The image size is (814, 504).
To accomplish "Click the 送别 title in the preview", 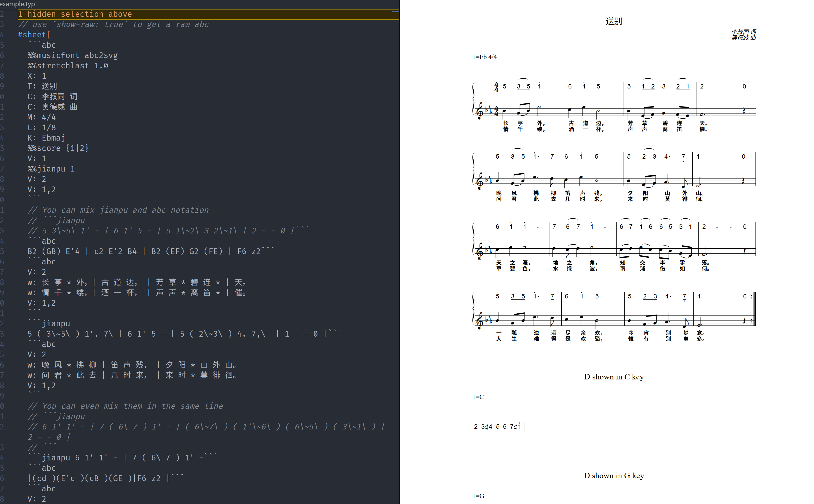I will 613,21.
